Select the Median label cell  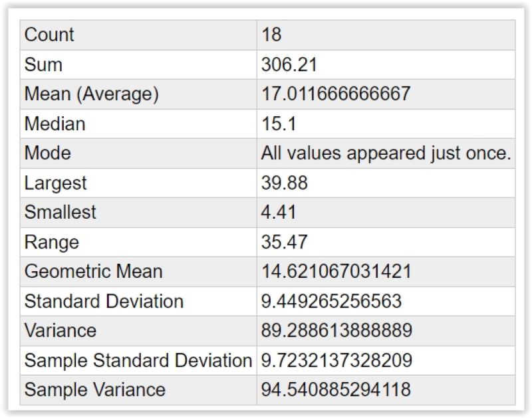[x=138, y=124]
